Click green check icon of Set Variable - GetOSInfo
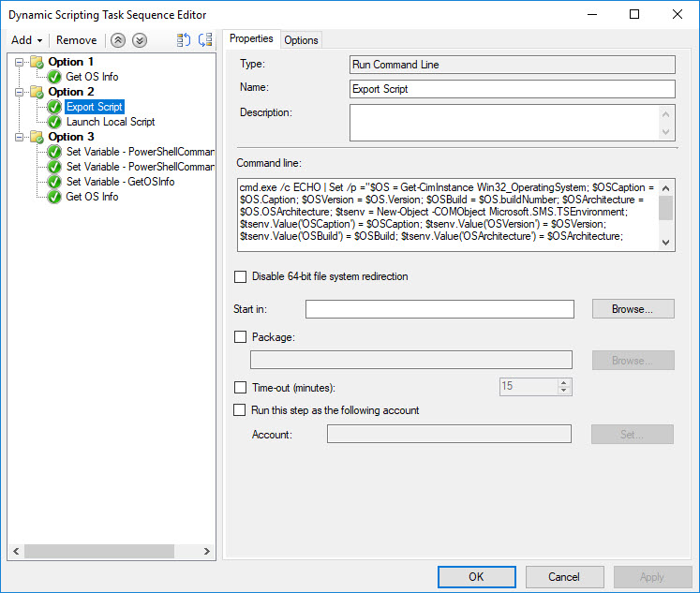This screenshot has height=593, width=700. (54, 182)
